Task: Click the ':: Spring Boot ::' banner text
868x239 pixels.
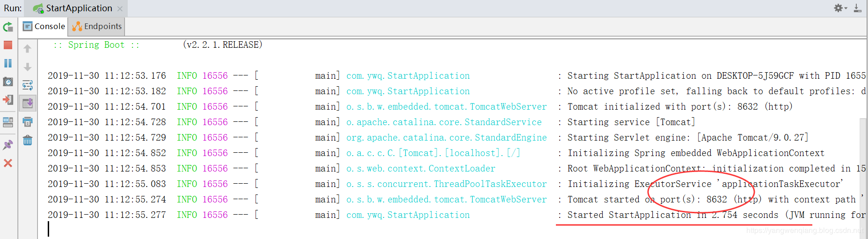Action: [x=96, y=45]
